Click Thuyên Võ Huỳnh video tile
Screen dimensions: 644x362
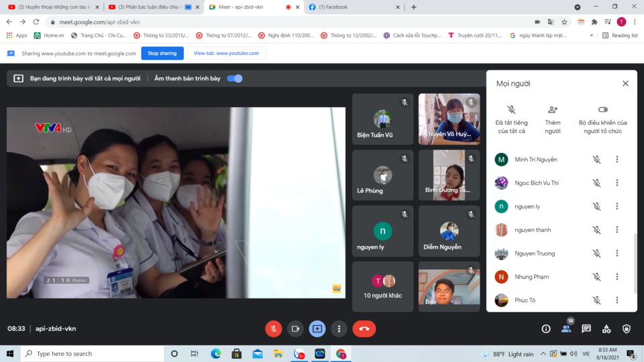pos(449,119)
